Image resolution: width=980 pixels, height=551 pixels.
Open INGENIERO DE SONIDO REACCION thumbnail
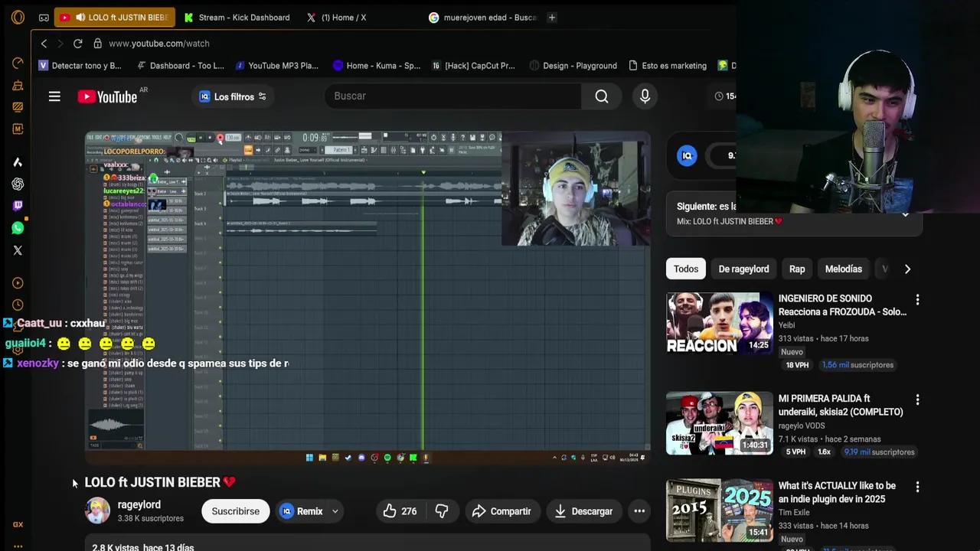tap(720, 323)
